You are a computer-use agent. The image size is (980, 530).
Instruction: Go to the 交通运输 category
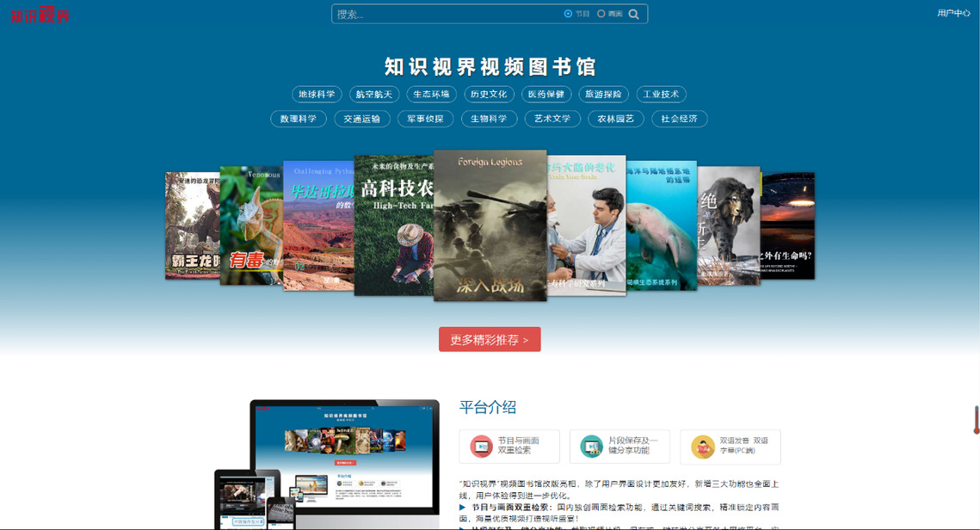tap(362, 119)
